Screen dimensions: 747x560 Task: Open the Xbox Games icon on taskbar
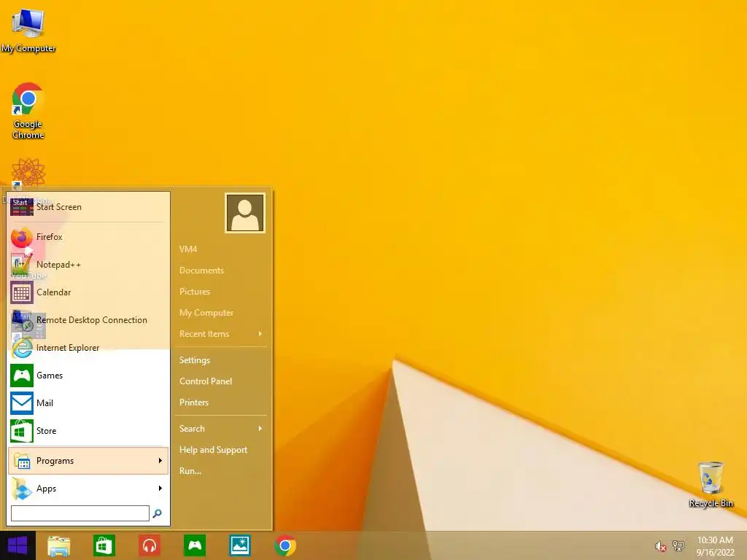(x=195, y=545)
